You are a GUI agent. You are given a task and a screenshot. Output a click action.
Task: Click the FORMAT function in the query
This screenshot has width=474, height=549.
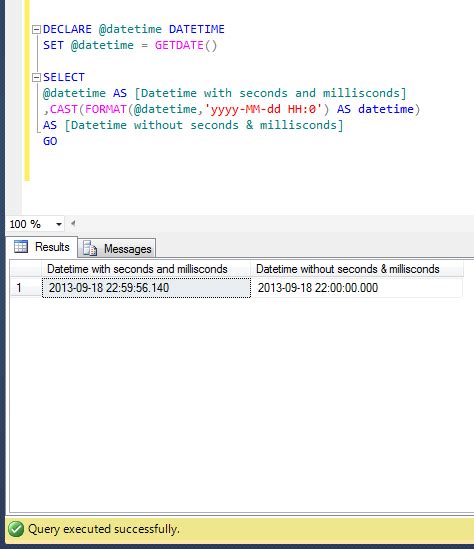click(x=105, y=109)
